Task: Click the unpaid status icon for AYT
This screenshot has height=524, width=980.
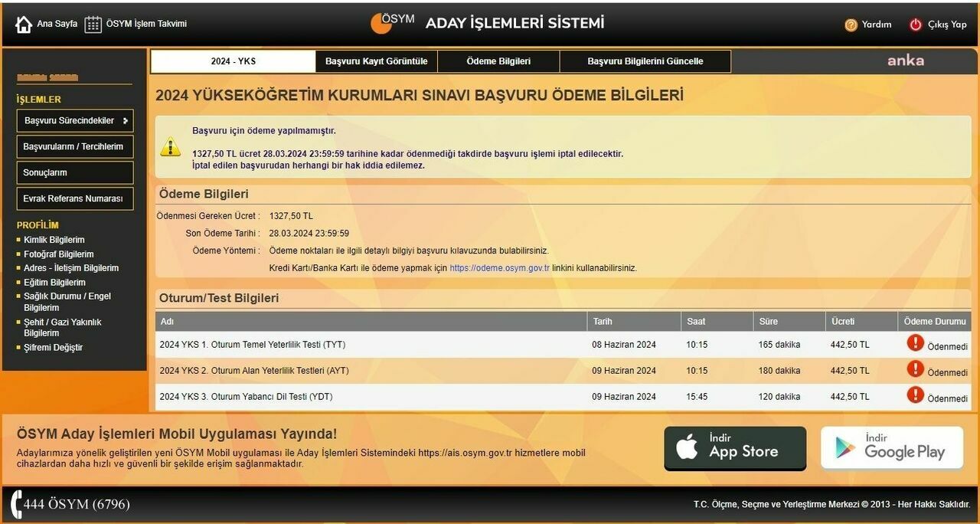Action: [x=915, y=369]
